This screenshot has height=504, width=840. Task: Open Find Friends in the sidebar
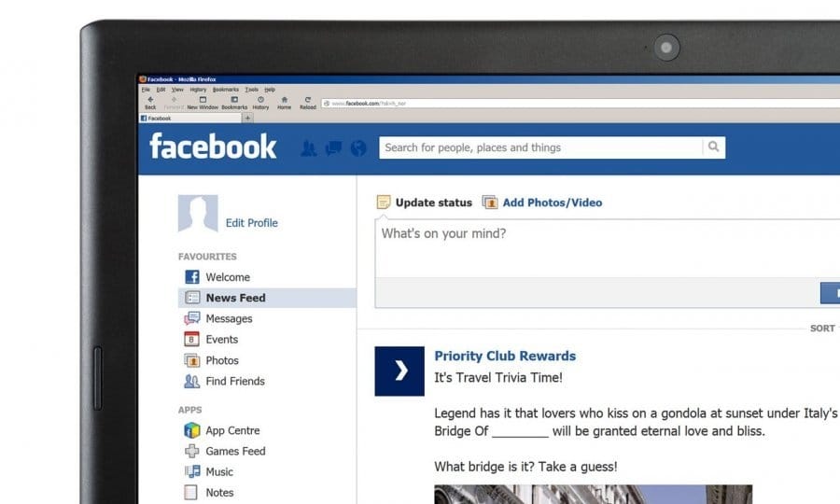(x=234, y=381)
